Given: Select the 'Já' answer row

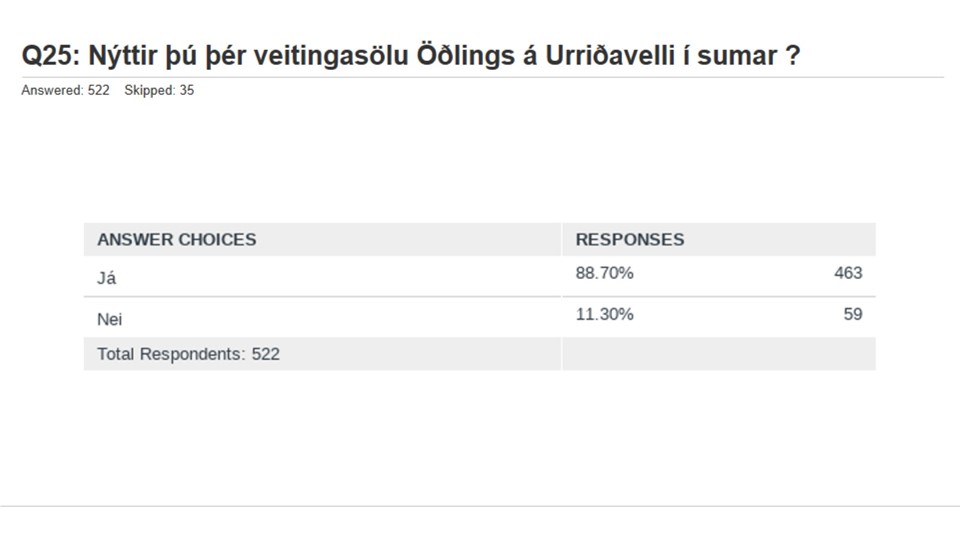Looking at the screenshot, I should coord(479,277).
